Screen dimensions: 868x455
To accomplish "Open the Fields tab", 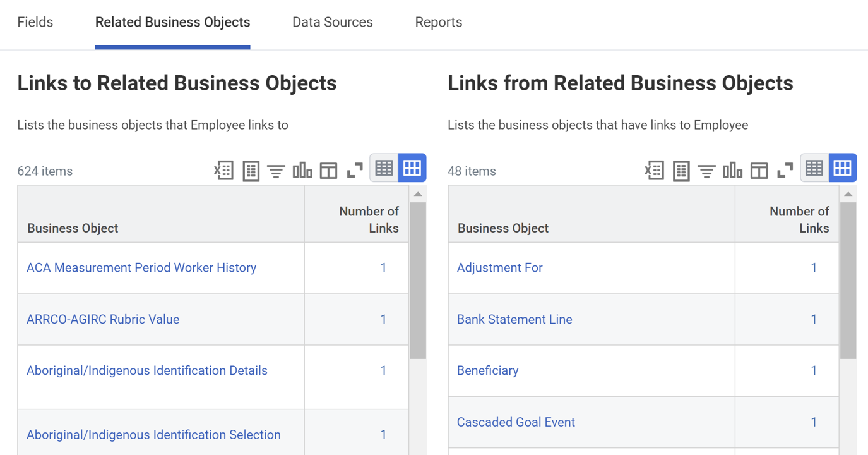I will click(35, 22).
